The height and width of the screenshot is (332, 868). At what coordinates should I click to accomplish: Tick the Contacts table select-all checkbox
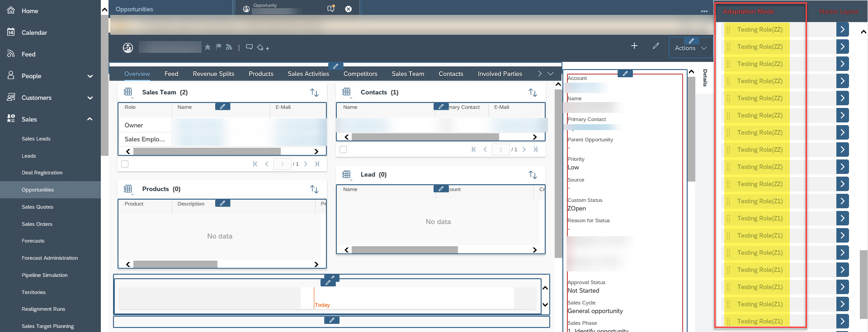[343, 150]
